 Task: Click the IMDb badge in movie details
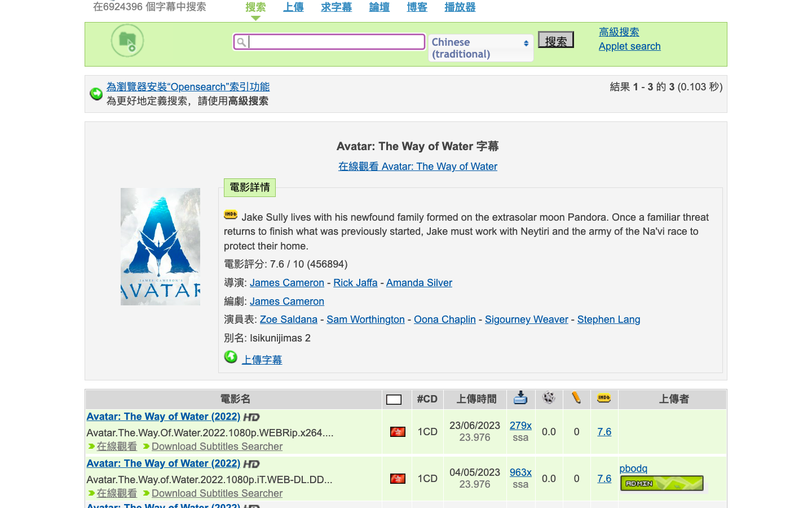point(231,215)
